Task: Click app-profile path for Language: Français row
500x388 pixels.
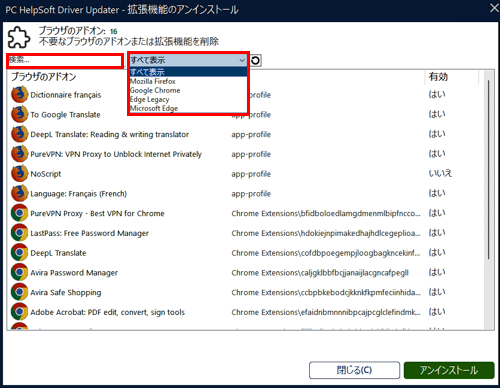Action: (251, 194)
